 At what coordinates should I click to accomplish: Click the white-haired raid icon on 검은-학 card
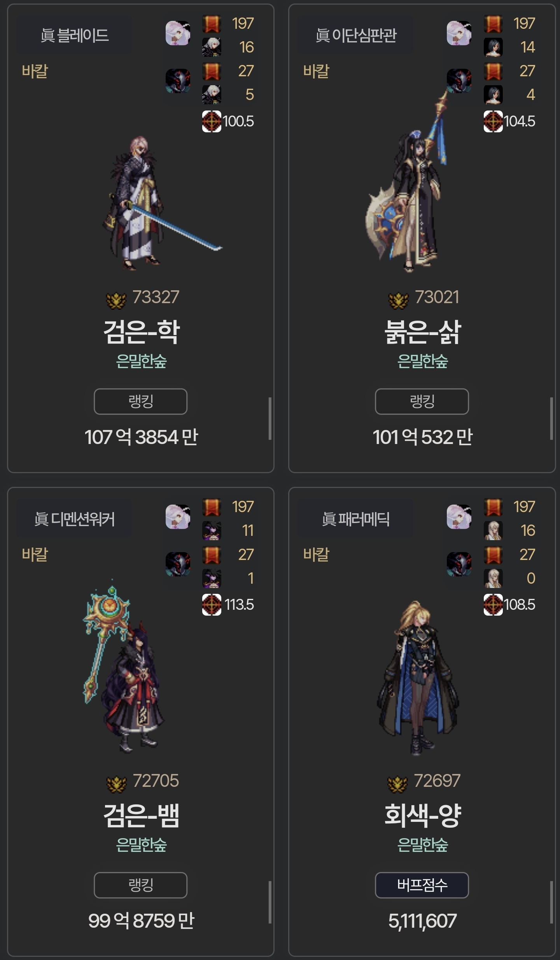point(178,33)
